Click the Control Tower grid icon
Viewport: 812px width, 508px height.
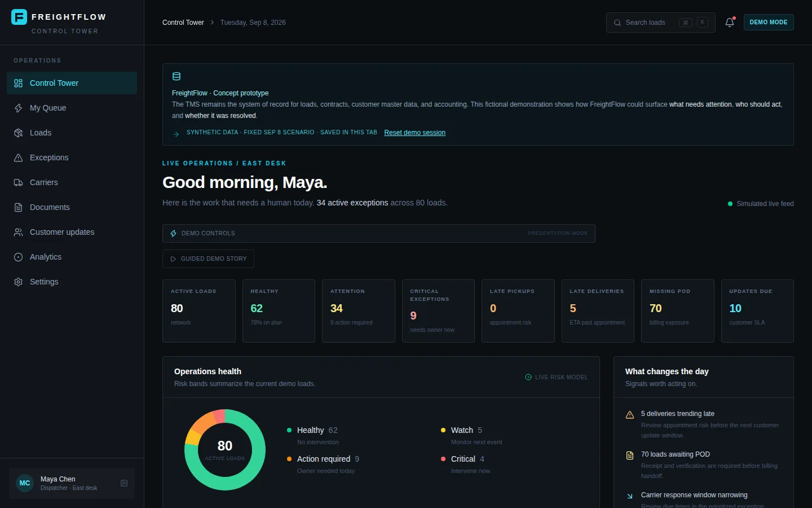[x=18, y=83]
